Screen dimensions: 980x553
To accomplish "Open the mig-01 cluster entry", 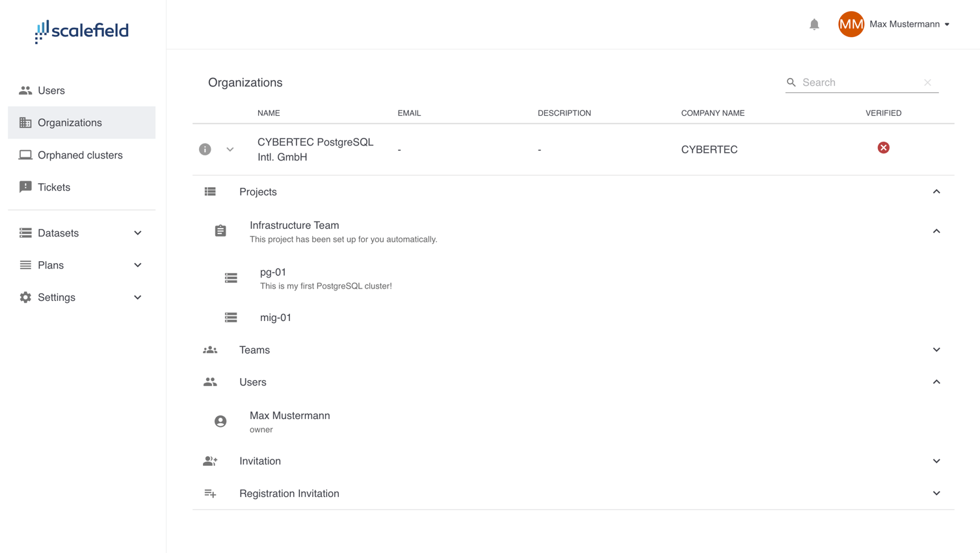I will point(276,318).
